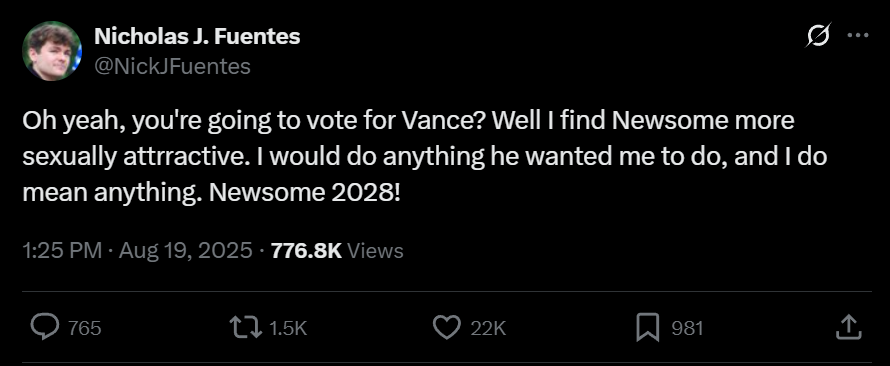Click the 765 replies count
The width and height of the screenshot is (890, 366).
(x=85, y=328)
